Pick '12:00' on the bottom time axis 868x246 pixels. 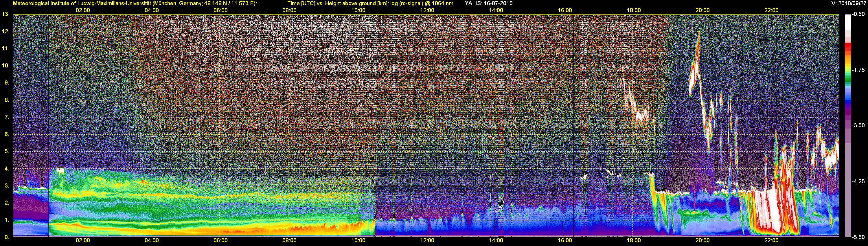click(427, 241)
